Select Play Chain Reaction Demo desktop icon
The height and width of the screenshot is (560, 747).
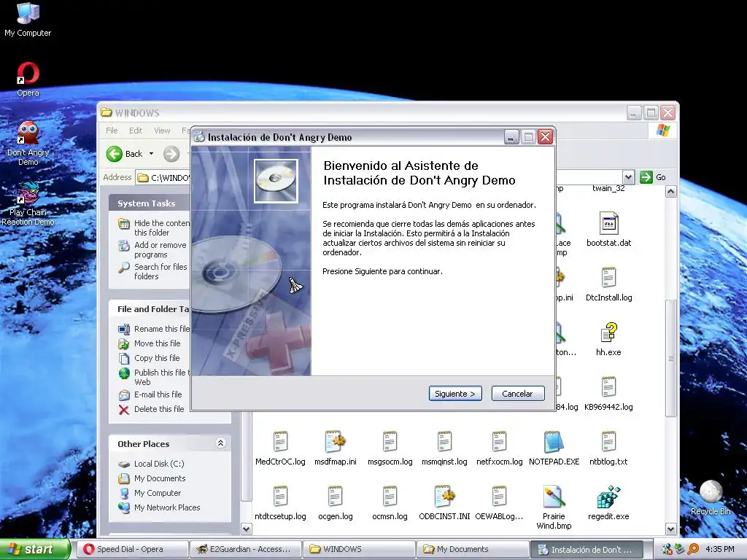(28, 204)
